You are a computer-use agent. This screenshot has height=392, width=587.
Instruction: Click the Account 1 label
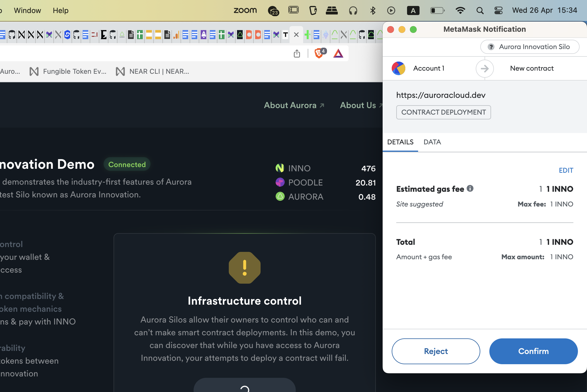click(x=429, y=68)
